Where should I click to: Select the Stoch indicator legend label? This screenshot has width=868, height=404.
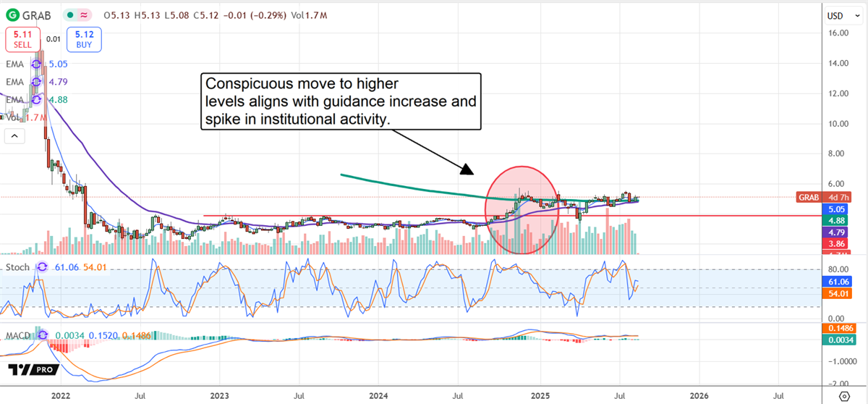[x=18, y=267]
